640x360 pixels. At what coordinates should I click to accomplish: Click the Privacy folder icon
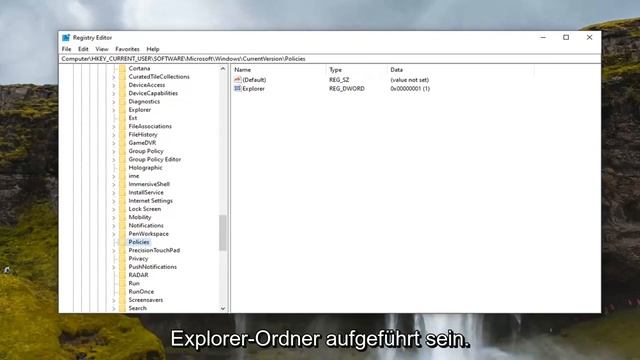(122, 258)
